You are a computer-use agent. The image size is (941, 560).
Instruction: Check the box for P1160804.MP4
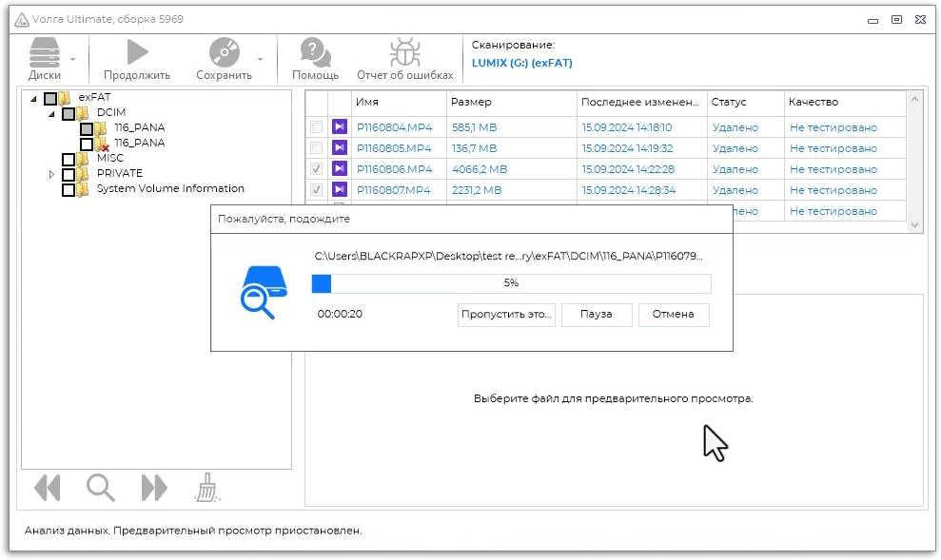tap(316, 127)
